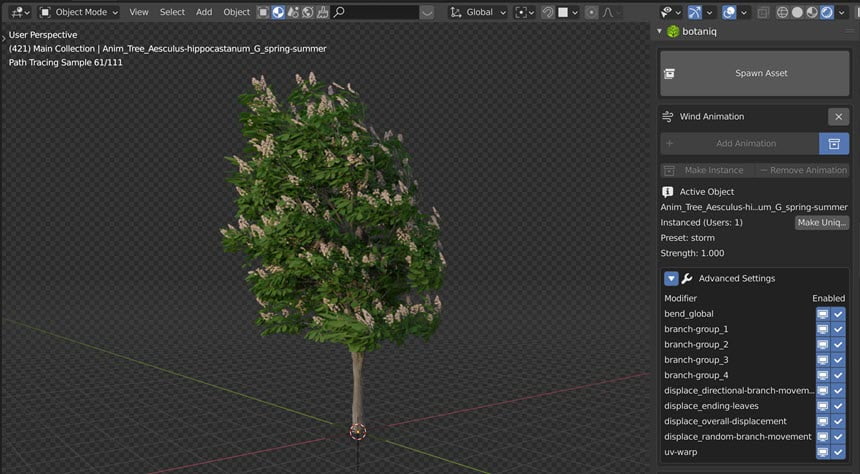The width and height of the screenshot is (860, 474).
Task: Click the blue archive box button
Action: (834, 144)
